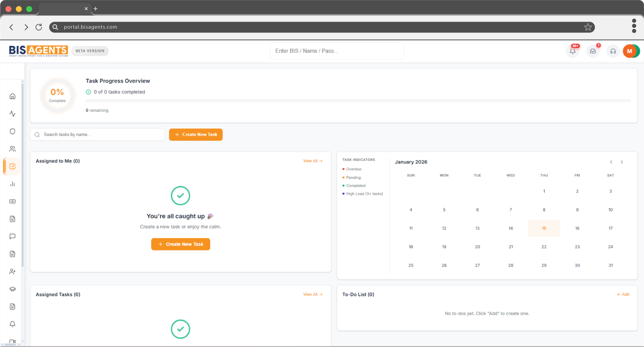Open the bar chart reports icon

click(12, 184)
